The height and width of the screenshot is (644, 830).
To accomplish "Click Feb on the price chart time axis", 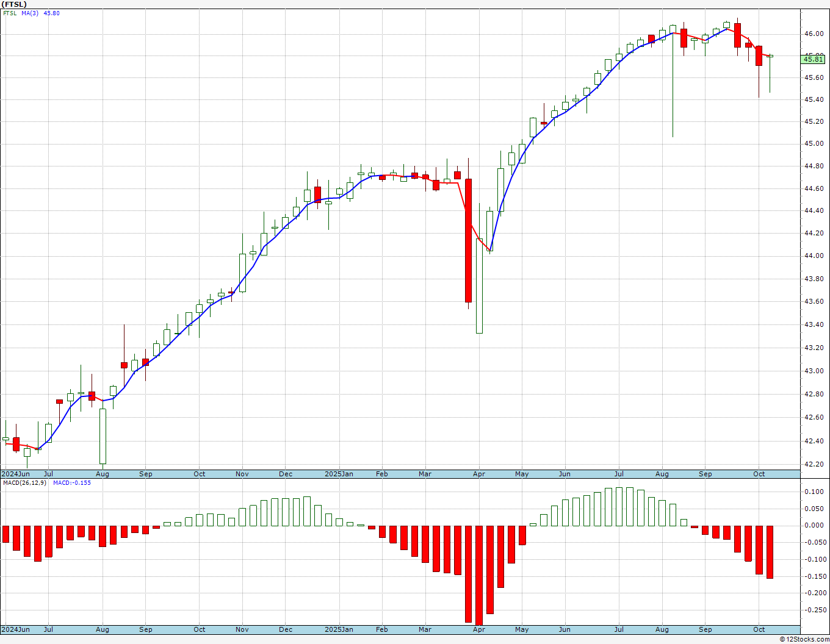I will [x=382, y=474].
